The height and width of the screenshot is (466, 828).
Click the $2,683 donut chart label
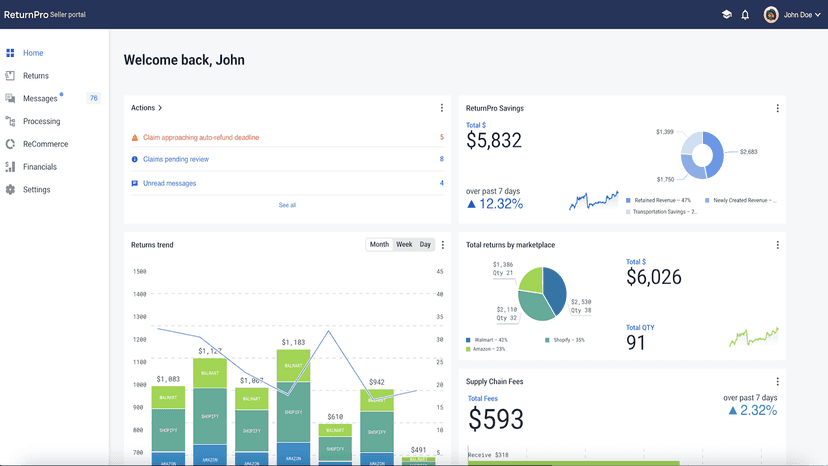pos(749,152)
